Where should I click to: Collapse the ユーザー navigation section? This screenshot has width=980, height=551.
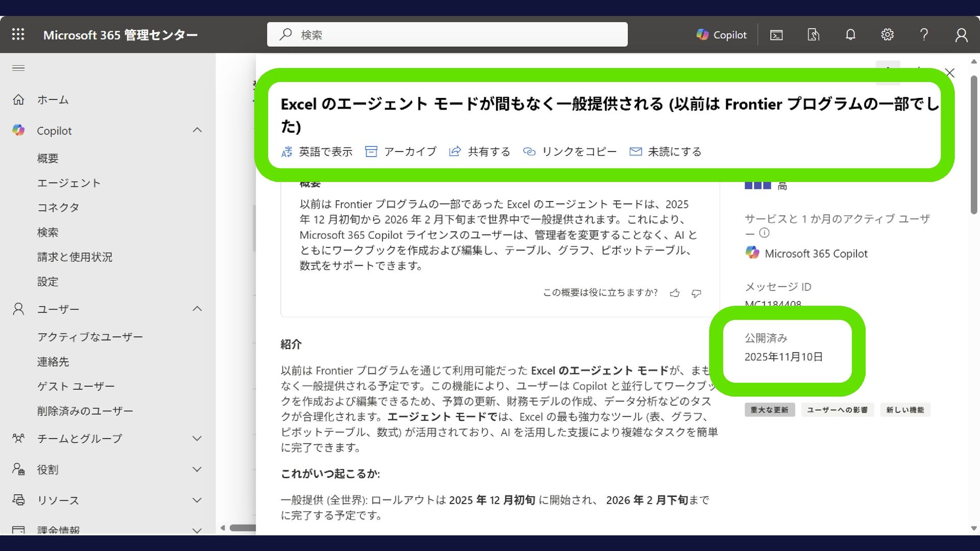coord(197,309)
